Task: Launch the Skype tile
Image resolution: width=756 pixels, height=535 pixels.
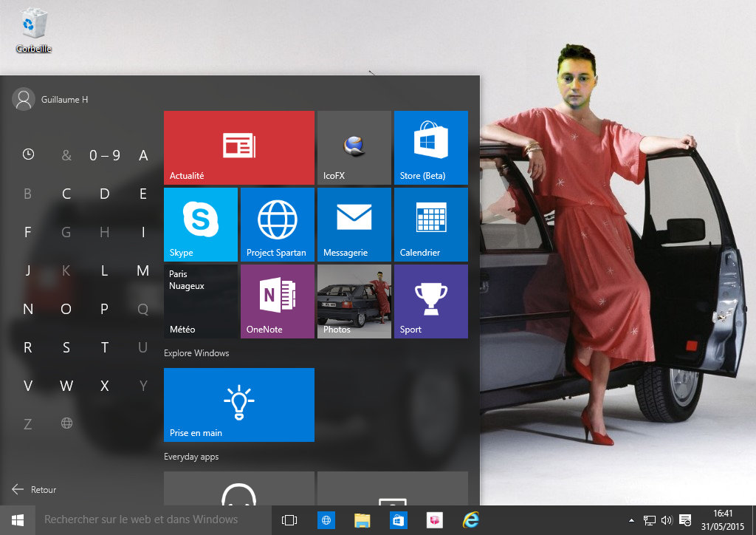Action: click(x=201, y=225)
